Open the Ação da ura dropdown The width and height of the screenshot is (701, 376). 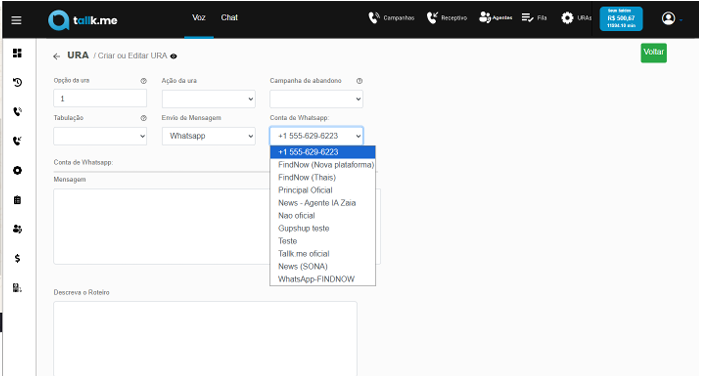coord(209,99)
